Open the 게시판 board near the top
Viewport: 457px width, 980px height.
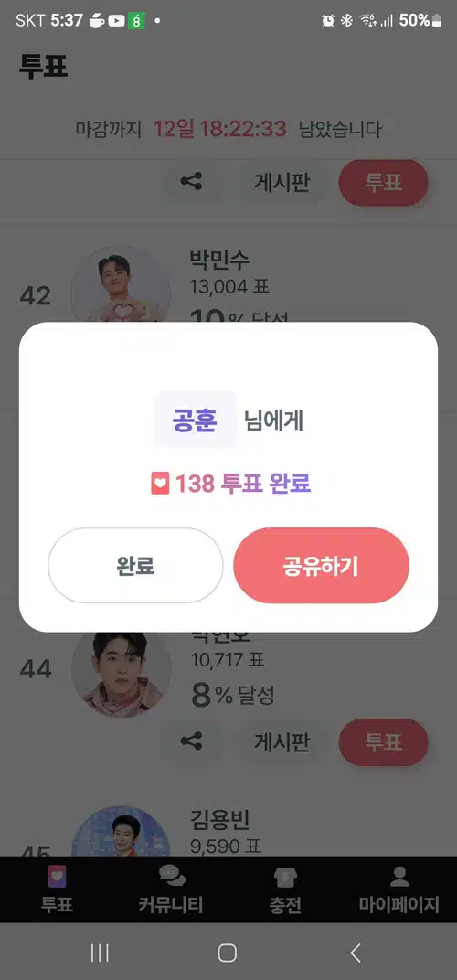(x=282, y=183)
